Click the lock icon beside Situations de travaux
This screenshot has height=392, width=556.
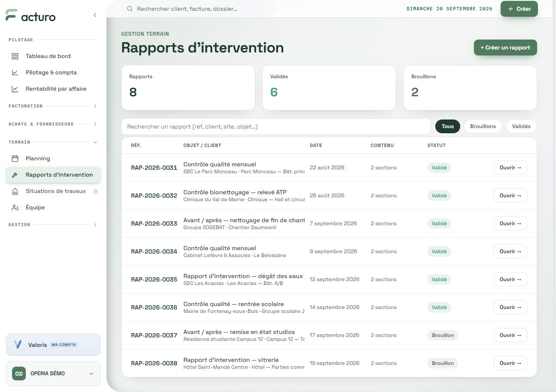(x=95, y=191)
